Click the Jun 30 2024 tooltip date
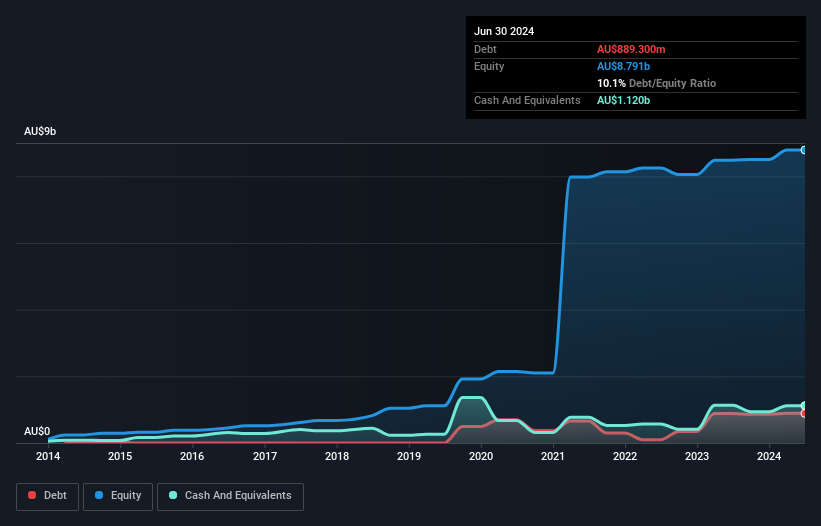 [x=504, y=31]
